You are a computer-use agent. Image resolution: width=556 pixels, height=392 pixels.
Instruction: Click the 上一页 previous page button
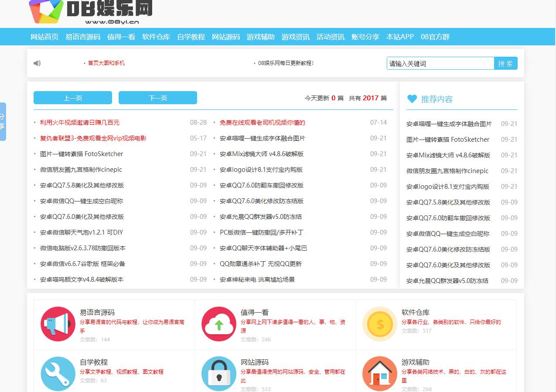[x=72, y=98]
